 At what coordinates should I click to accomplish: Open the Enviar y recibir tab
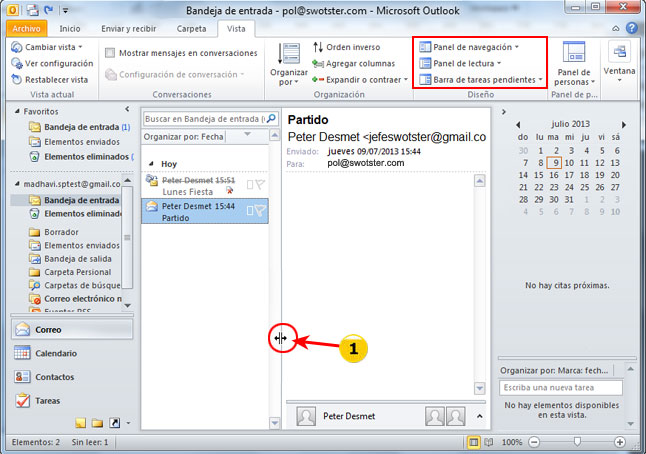(x=129, y=29)
